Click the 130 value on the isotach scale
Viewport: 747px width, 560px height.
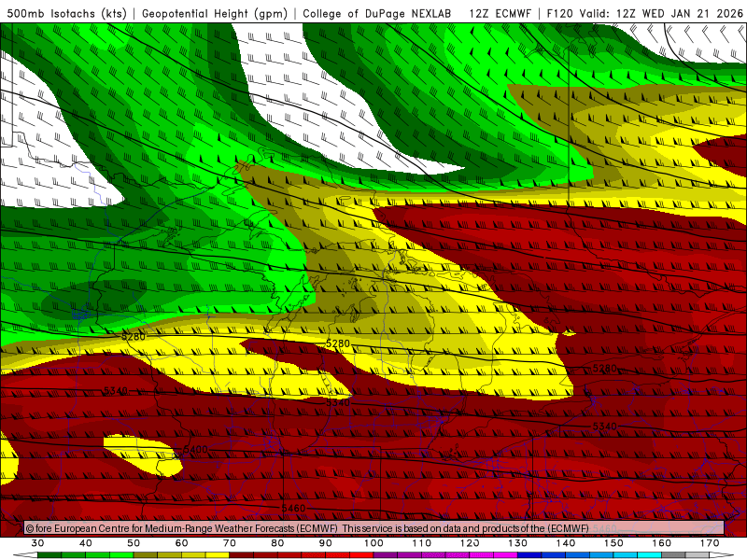pos(518,543)
